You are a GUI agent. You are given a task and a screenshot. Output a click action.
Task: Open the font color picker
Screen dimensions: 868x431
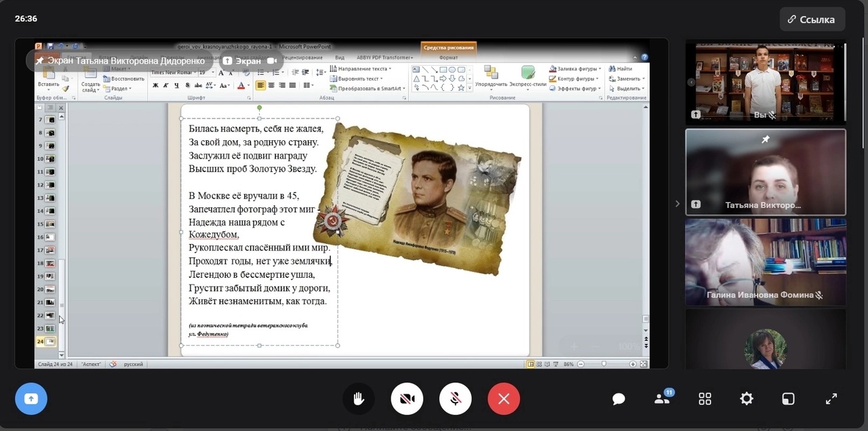point(242,85)
